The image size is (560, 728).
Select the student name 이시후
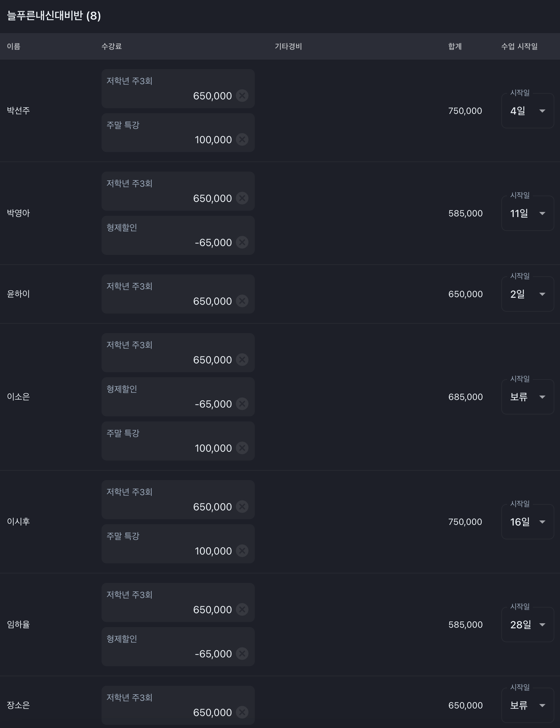point(18,522)
